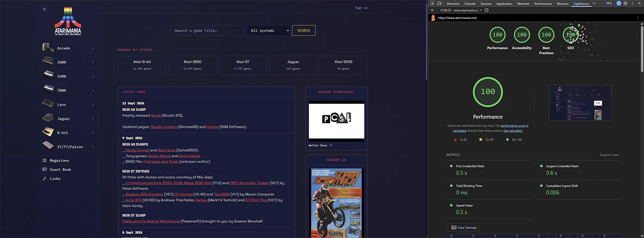Click the Magazines book icon
The width and height of the screenshot is (644, 238).
[45, 160]
